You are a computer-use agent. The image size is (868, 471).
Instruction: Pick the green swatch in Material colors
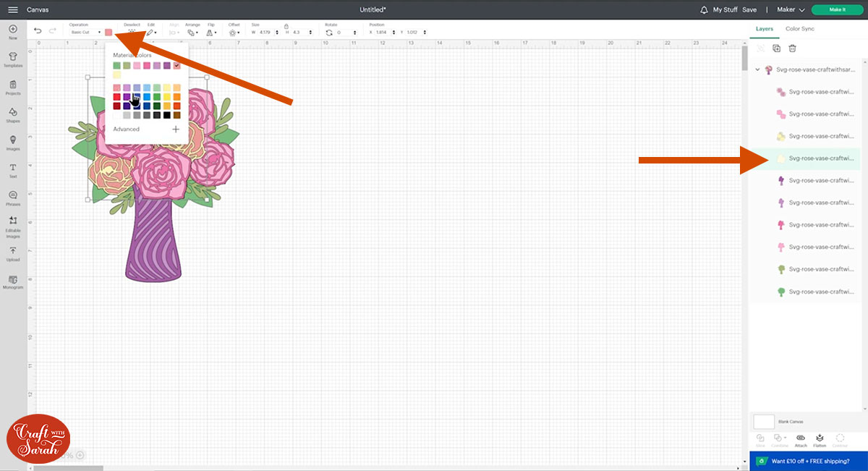tap(117, 66)
